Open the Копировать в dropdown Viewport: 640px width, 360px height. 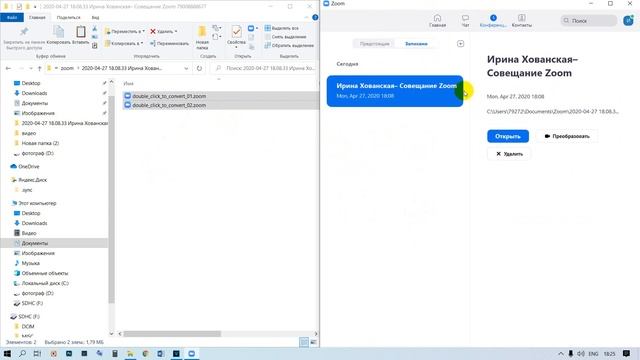point(124,43)
